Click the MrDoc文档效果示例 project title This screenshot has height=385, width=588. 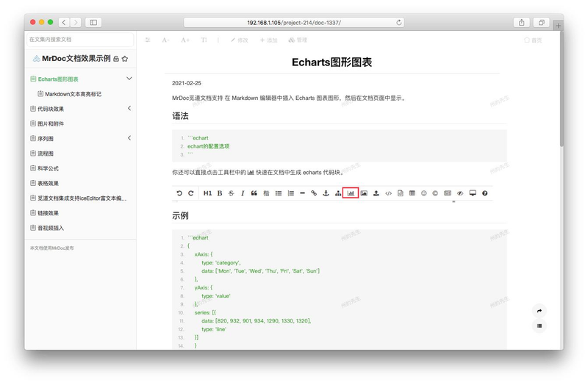point(76,59)
